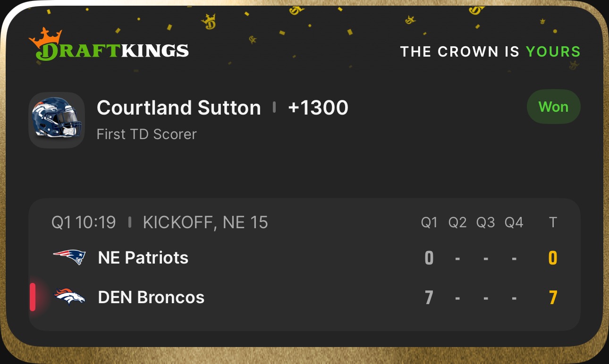Click the First TD Scorer label
Image resolution: width=609 pixels, height=364 pixels.
pyautogui.click(x=146, y=134)
